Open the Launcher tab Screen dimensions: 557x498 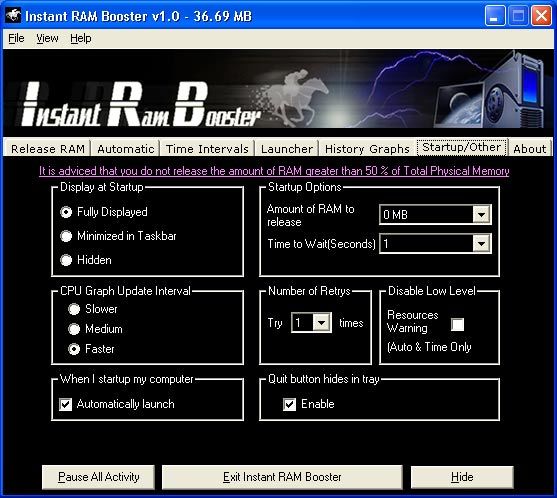click(x=287, y=148)
